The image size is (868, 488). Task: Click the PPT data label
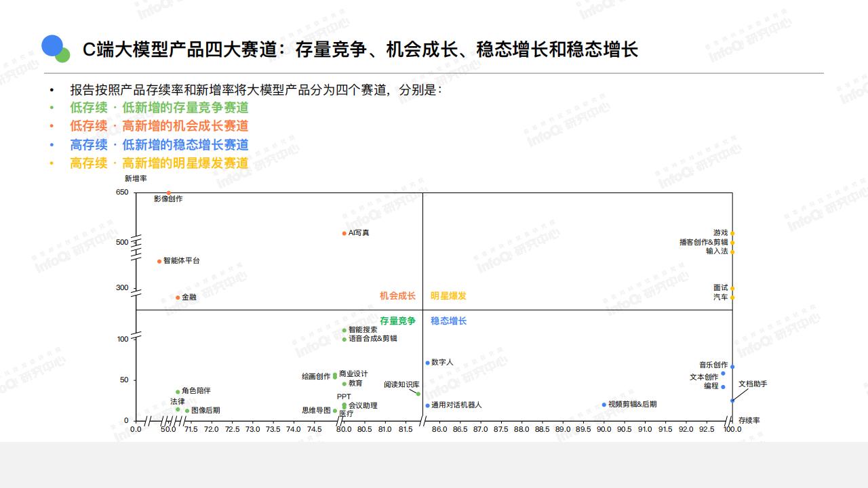pyautogui.click(x=344, y=397)
